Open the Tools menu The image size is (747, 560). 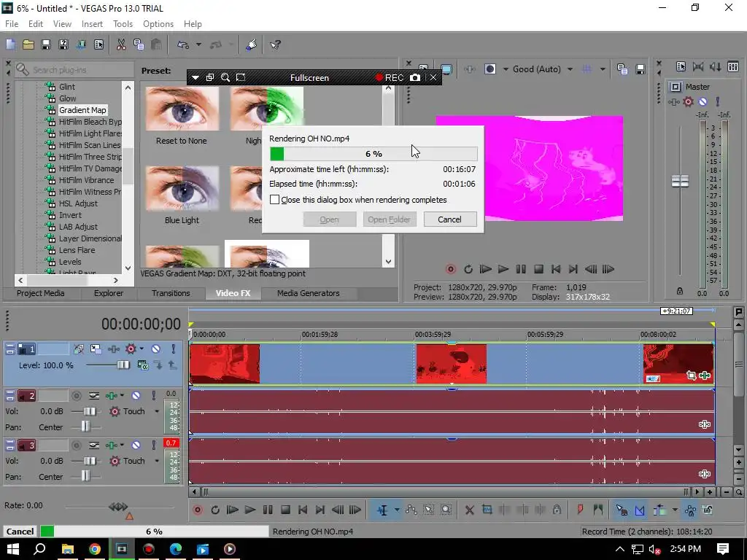(123, 24)
